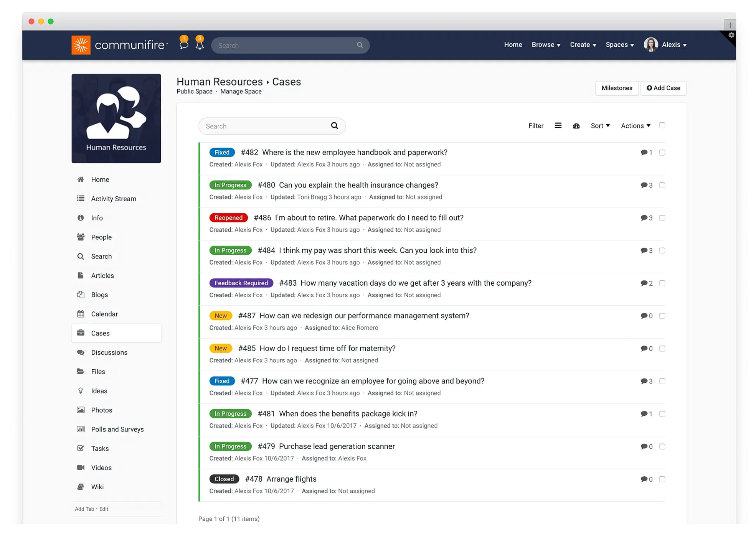The image size is (756, 543).
Task: Open the Alexis user menu
Action: click(674, 44)
